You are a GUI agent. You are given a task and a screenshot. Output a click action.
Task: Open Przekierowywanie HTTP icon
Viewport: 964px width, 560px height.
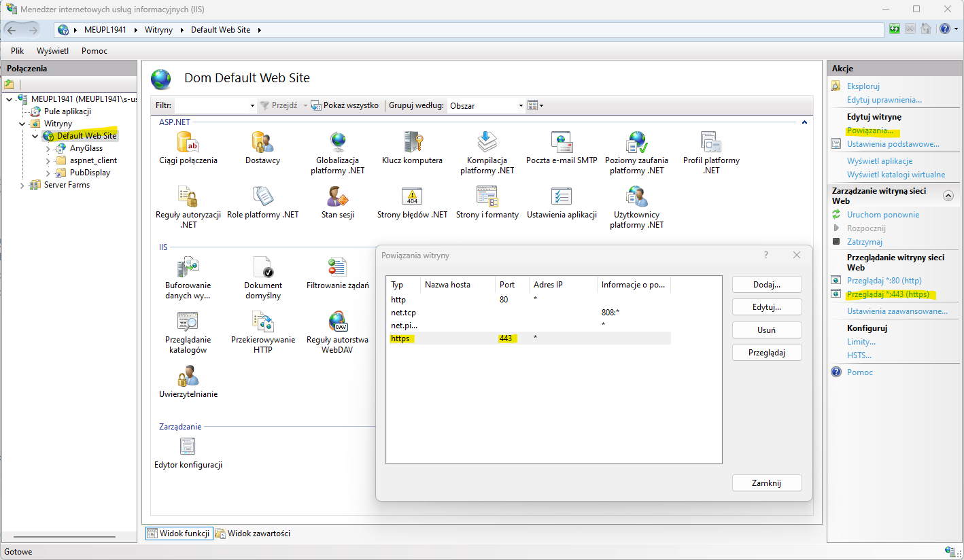[262, 323]
